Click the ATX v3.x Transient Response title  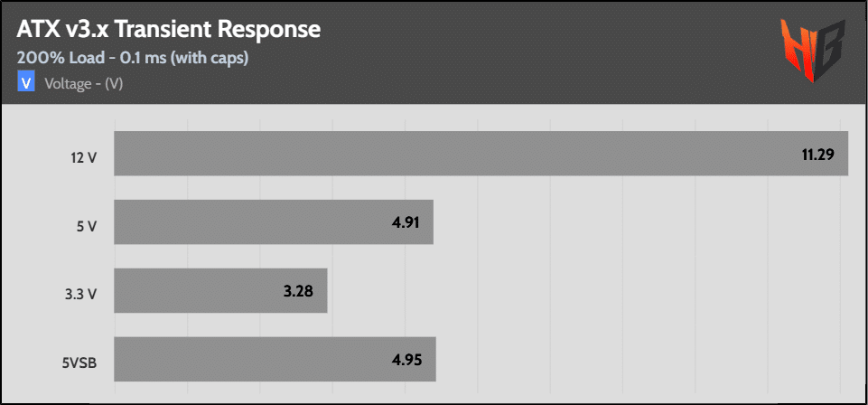(169, 29)
